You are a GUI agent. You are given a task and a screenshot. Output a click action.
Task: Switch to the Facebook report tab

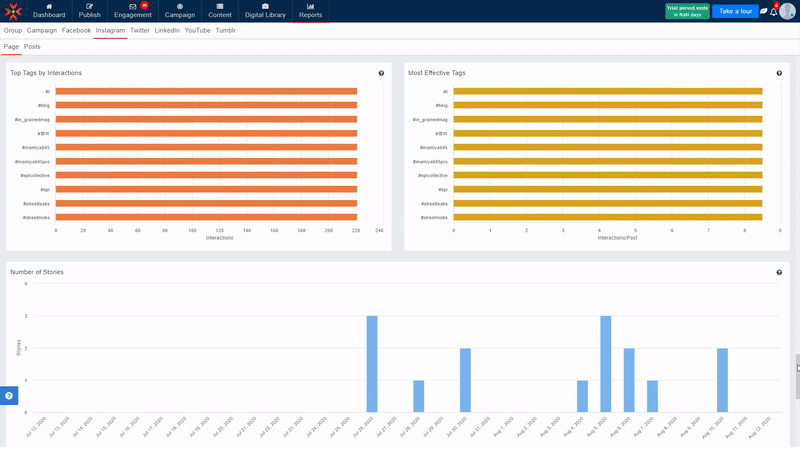click(76, 30)
